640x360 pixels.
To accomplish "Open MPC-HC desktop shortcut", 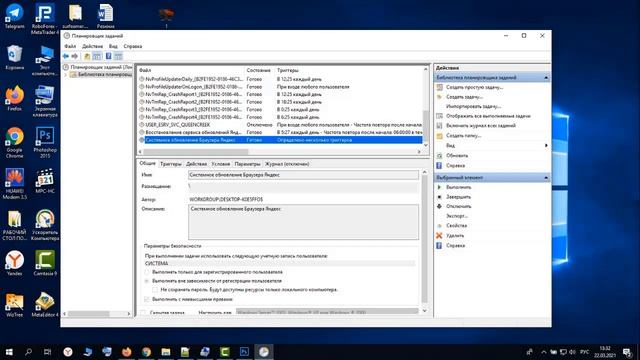I will [x=45, y=181].
